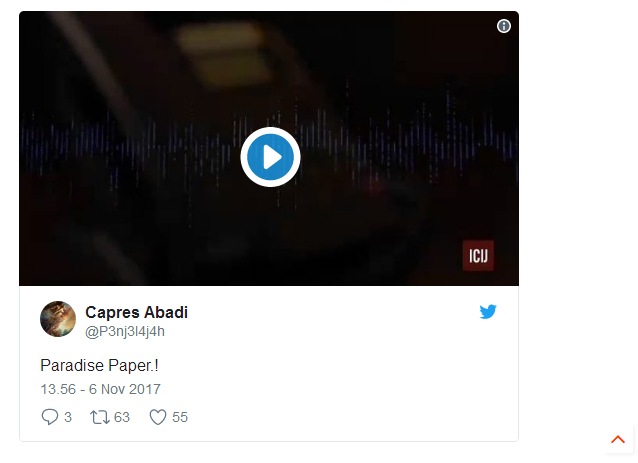View the 63 retweets count
638x463 pixels.
tap(122, 417)
